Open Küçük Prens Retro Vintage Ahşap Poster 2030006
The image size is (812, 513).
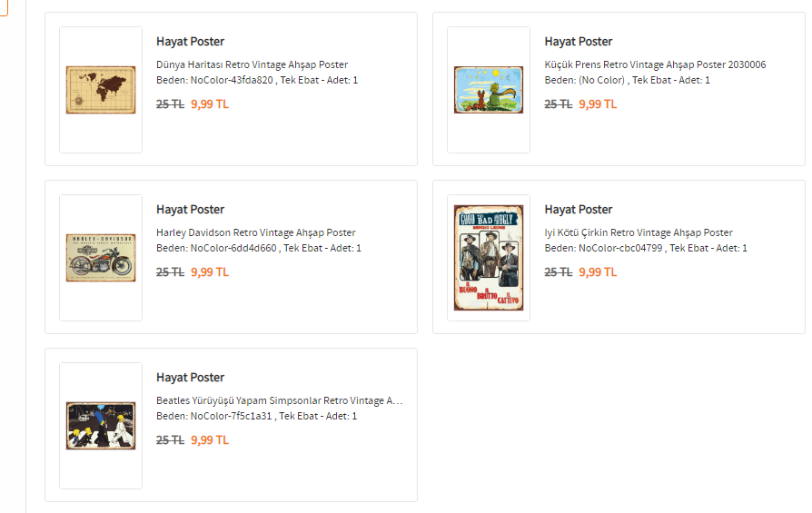pyautogui.click(x=655, y=64)
